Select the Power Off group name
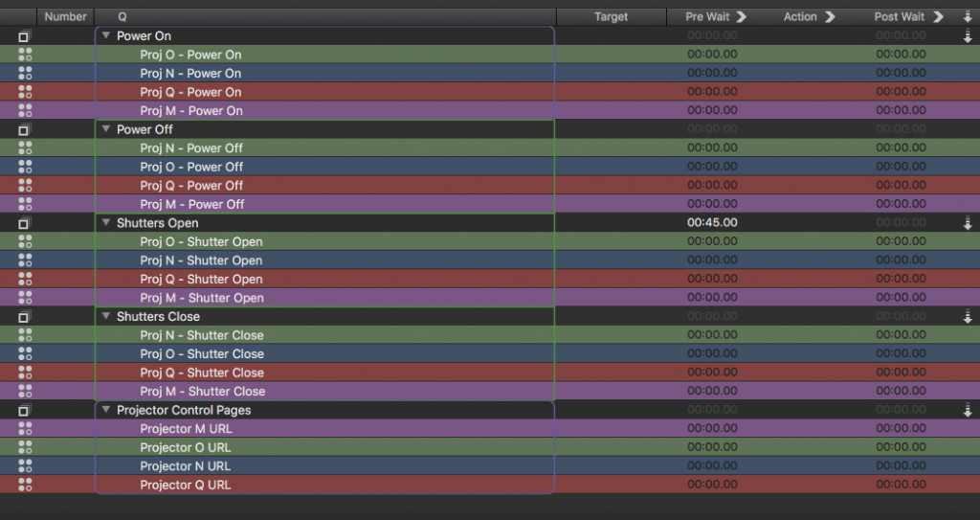The height and width of the screenshot is (520, 980). [x=145, y=129]
